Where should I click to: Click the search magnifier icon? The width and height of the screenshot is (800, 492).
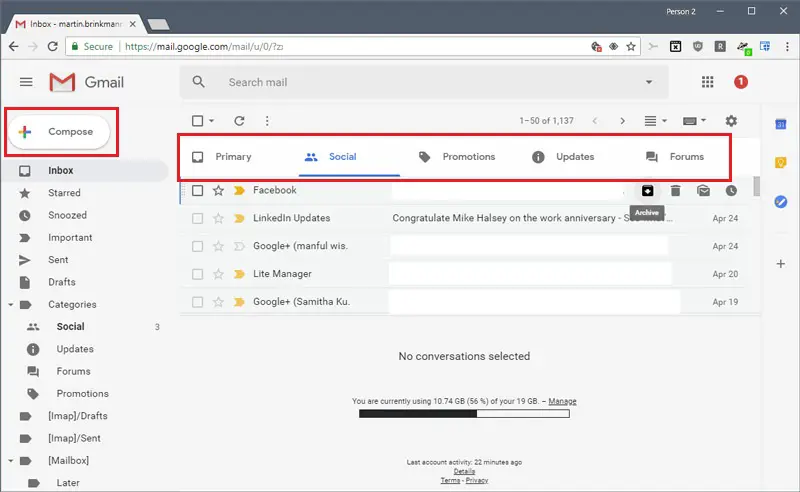[x=198, y=82]
